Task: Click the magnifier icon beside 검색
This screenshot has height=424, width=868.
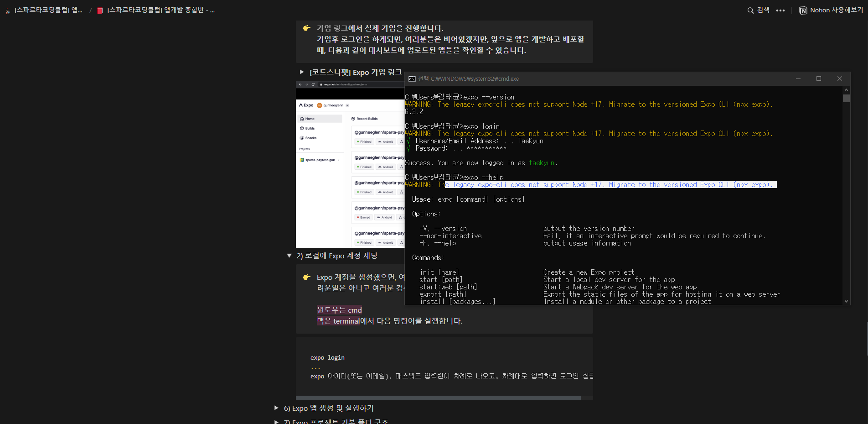Action: 750,10
